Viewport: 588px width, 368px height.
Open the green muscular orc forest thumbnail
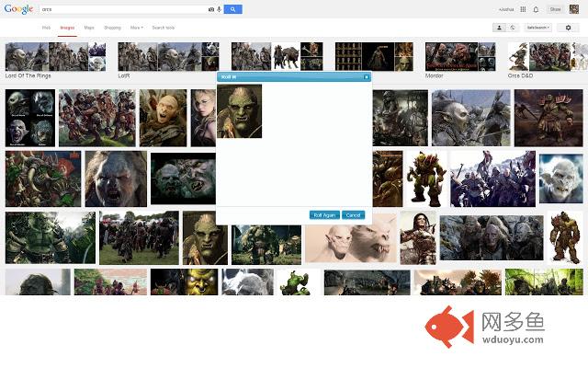point(51,237)
